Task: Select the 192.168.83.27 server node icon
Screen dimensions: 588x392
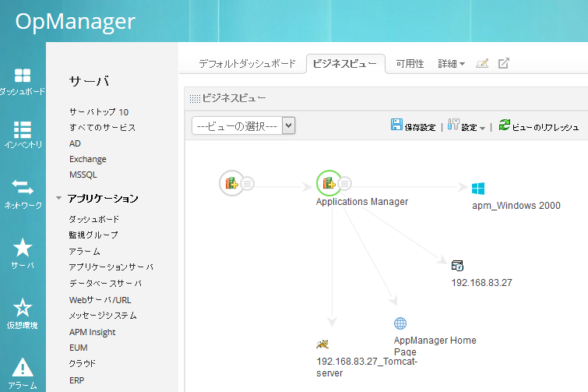Action: click(x=457, y=266)
